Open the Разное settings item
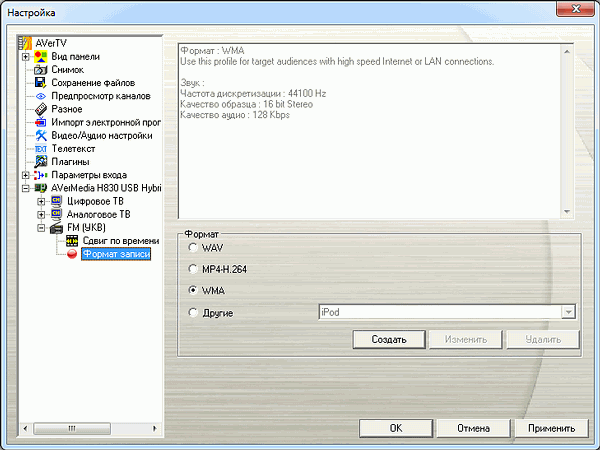 66,109
